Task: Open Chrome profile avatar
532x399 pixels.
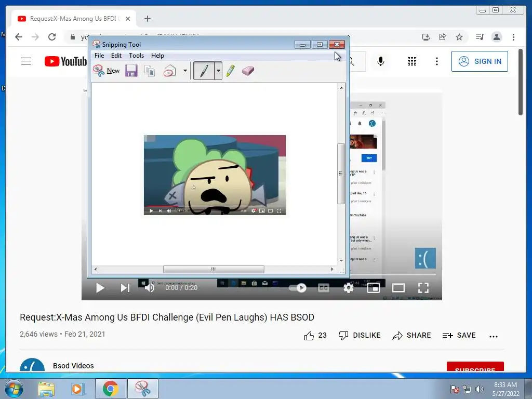Action: click(497, 37)
